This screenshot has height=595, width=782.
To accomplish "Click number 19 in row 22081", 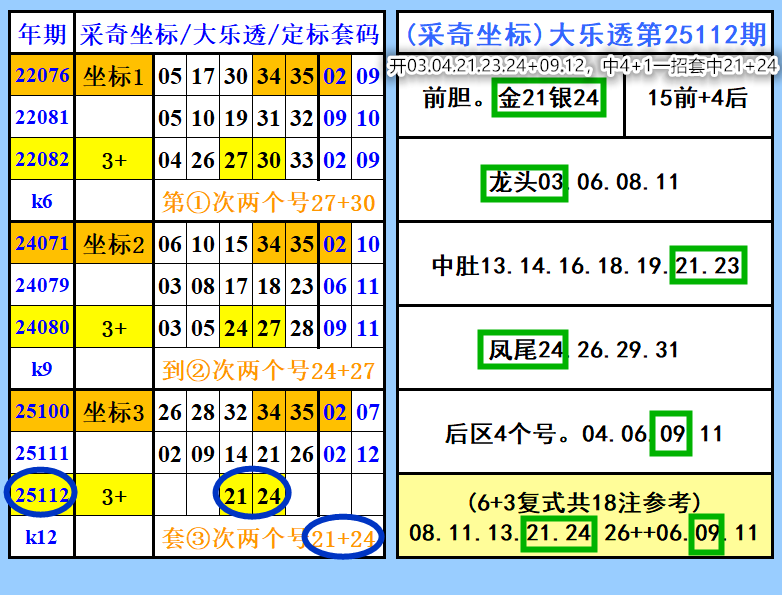I will pos(235,118).
